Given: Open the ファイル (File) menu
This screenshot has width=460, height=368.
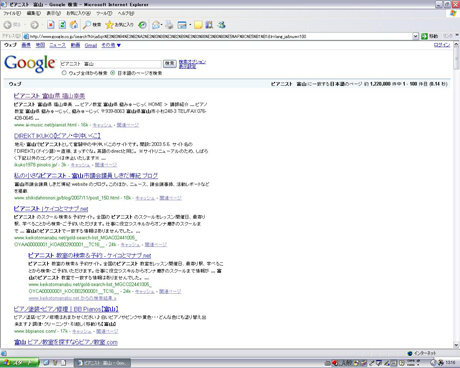Looking at the screenshot, I should [x=12, y=13].
